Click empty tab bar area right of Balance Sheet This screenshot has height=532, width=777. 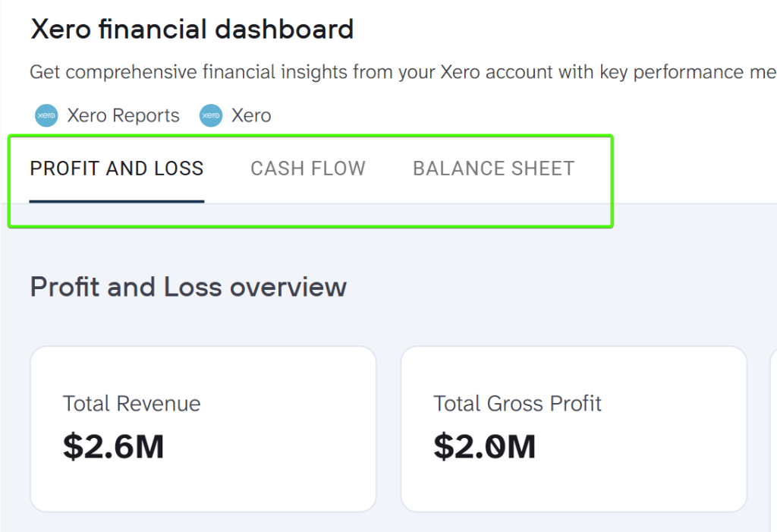coord(683,168)
